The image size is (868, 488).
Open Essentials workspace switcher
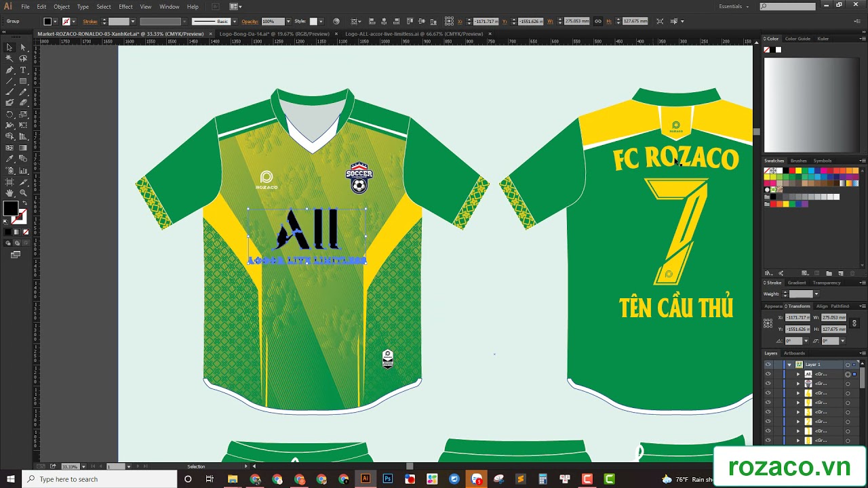[734, 6]
